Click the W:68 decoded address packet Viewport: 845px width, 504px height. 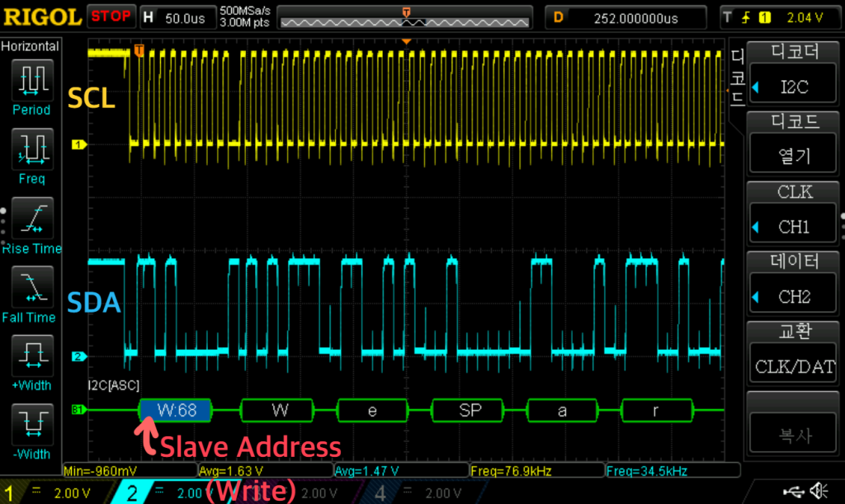click(176, 410)
